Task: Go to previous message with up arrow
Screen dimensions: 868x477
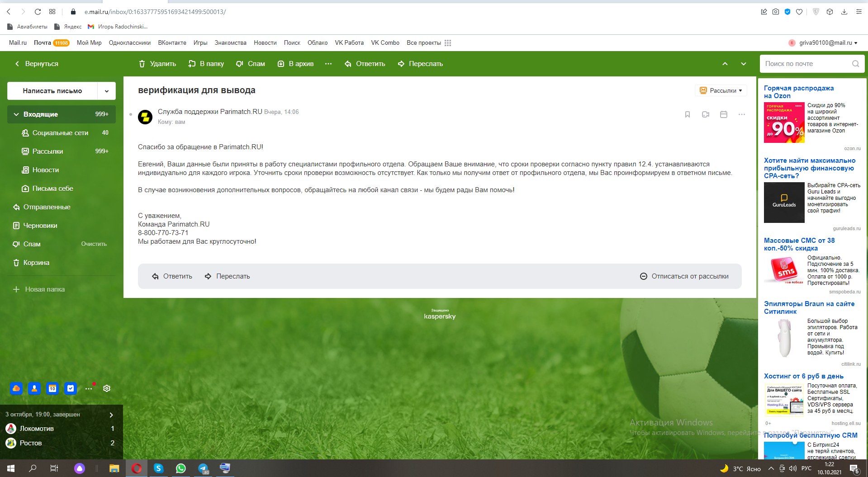Action: click(725, 64)
